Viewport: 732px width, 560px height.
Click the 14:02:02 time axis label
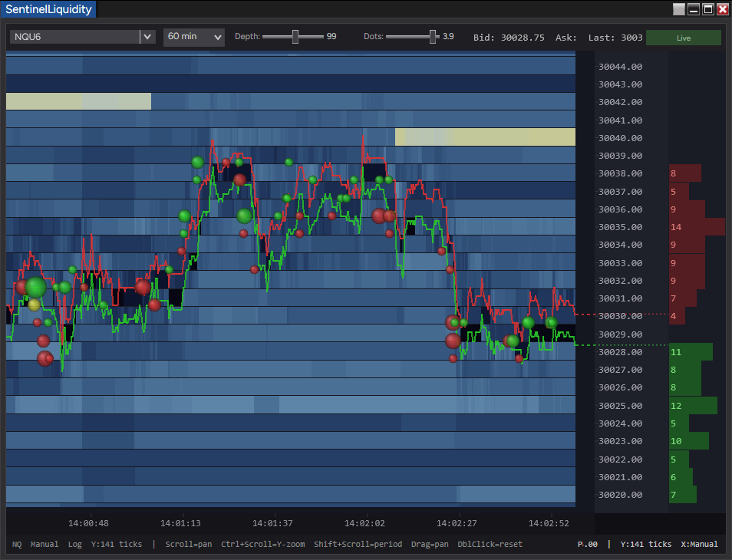coord(364,523)
